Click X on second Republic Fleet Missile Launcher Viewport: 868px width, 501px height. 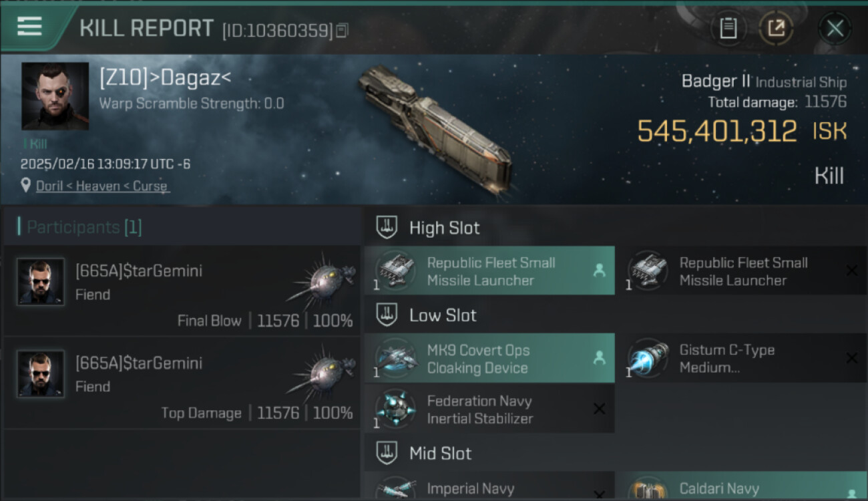point(852,271)
